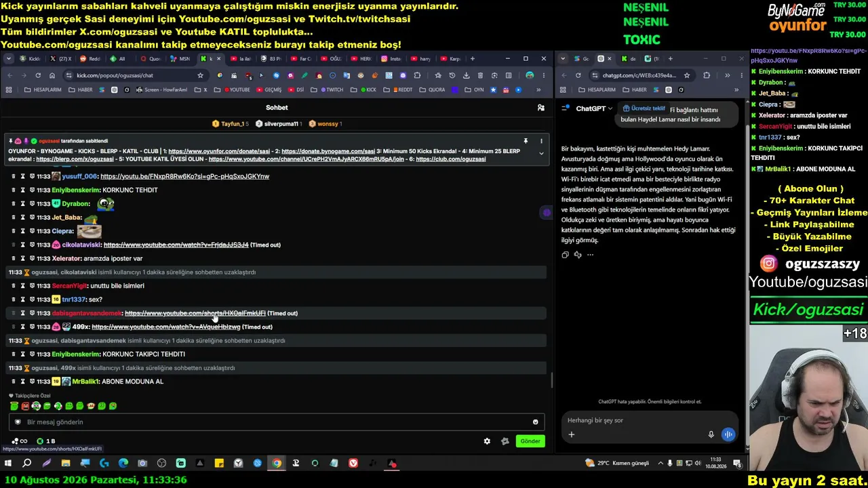This screenshot has width=868, height=488.
Task: Click the Ücretsiz teklif button in ChatGPT
Action: click(x=645, y=108)
